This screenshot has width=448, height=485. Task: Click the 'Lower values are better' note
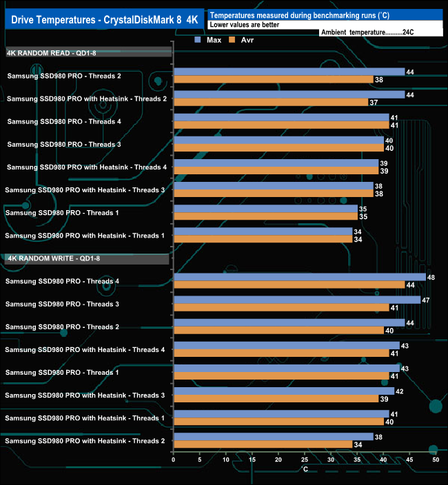245,25
